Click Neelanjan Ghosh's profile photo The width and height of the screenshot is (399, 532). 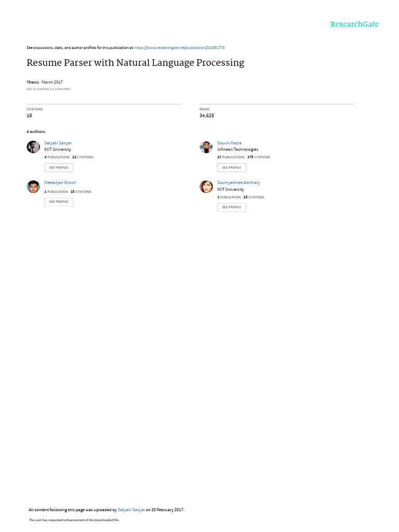click(x=33, y=187)
